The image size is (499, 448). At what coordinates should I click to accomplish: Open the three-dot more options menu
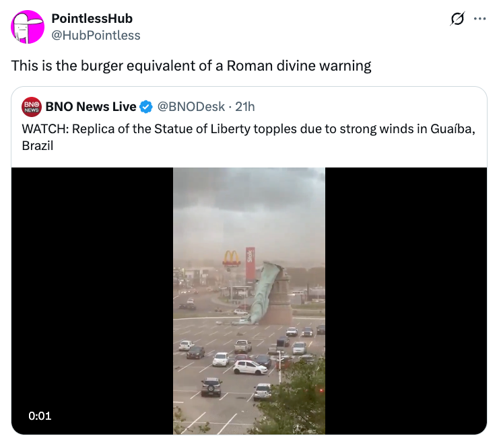[x=479, y=19]
